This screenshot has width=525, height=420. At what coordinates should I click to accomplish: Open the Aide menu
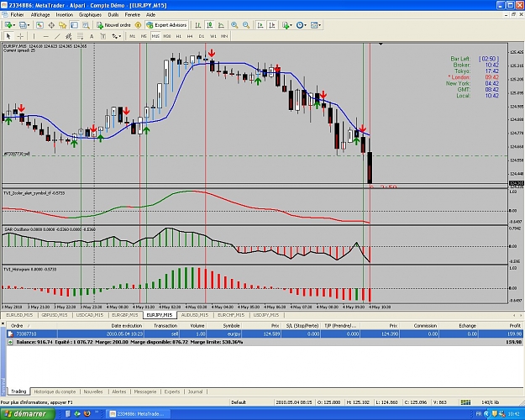(150, 15)
